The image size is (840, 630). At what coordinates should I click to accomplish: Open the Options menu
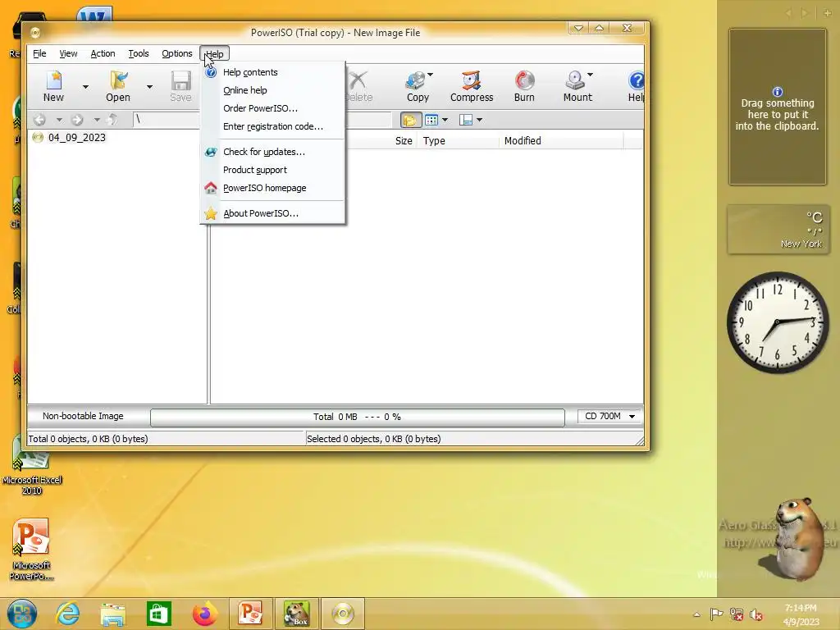tap(177, 53)
